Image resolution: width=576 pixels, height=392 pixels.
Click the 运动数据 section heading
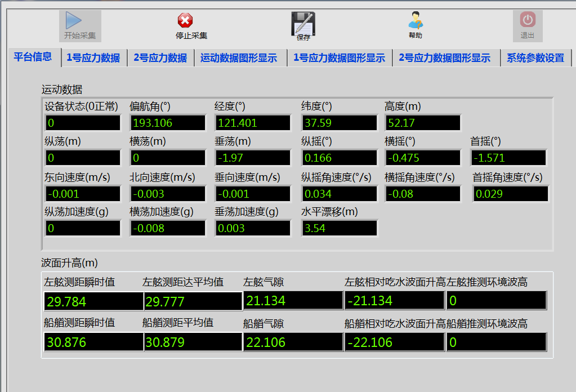point(62,90)
